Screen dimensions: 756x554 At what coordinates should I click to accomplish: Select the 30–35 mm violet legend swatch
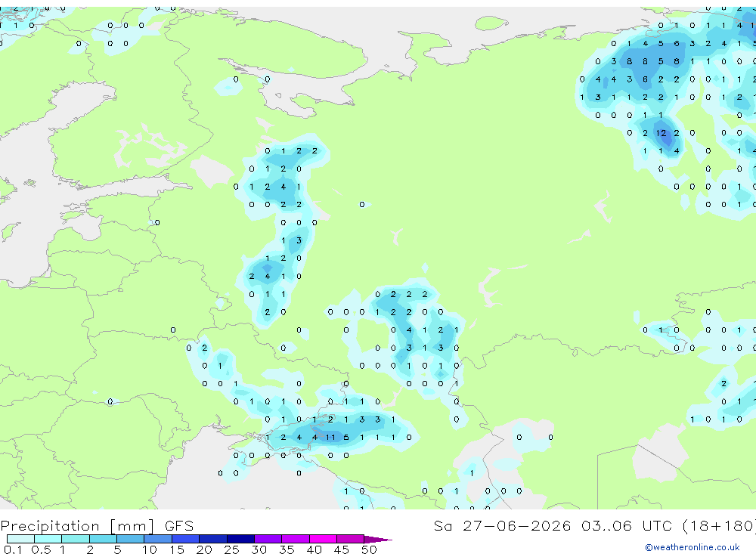[x=268, y=539]
